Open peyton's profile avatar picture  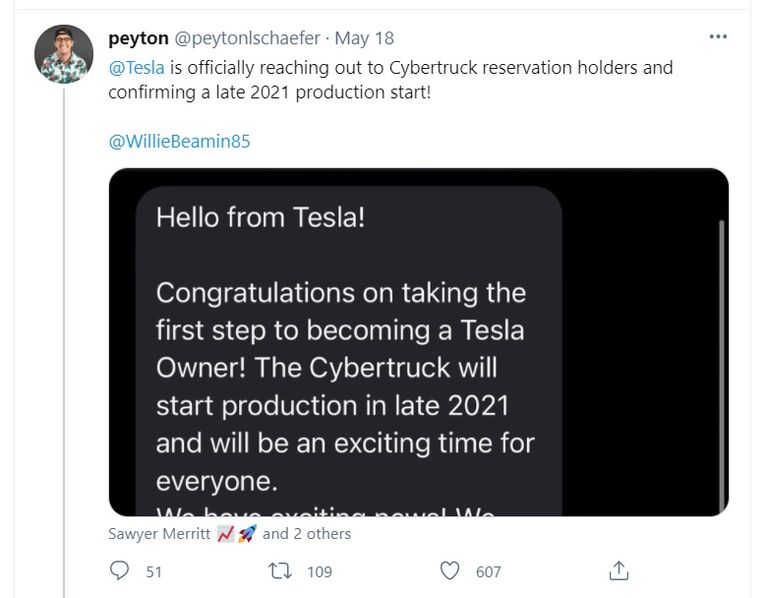(64, 54)
